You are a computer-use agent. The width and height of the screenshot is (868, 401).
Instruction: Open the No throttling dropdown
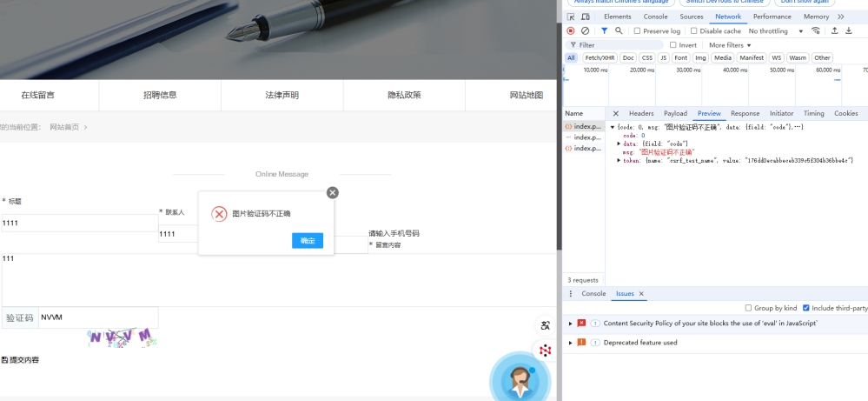[x=776, y=31]
